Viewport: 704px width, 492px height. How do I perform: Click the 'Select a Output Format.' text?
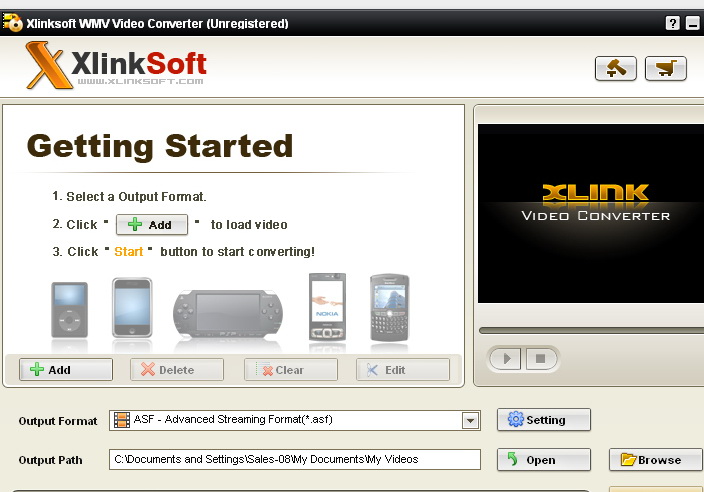pos(136,197)
